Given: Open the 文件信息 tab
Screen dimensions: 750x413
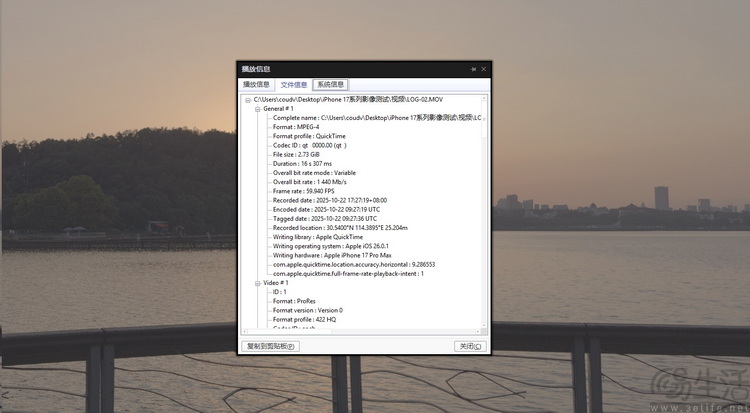Looking at the screenshot, I should [293, 85].
